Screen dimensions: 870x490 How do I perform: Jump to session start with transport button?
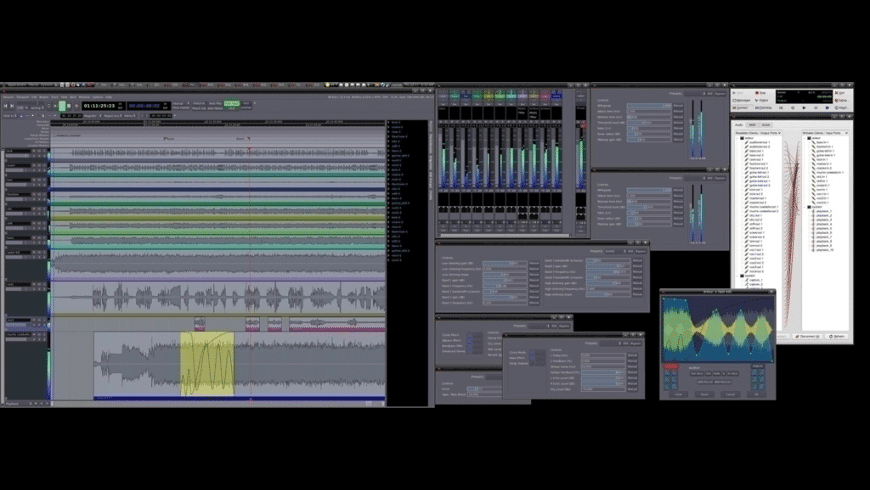(x=6, y=105)
